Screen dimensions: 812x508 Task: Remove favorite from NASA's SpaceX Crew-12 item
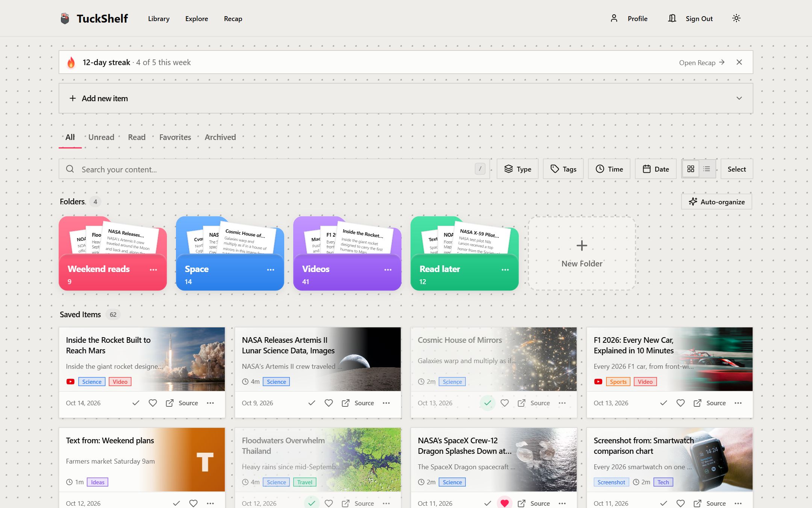click(x=504, y=503)
